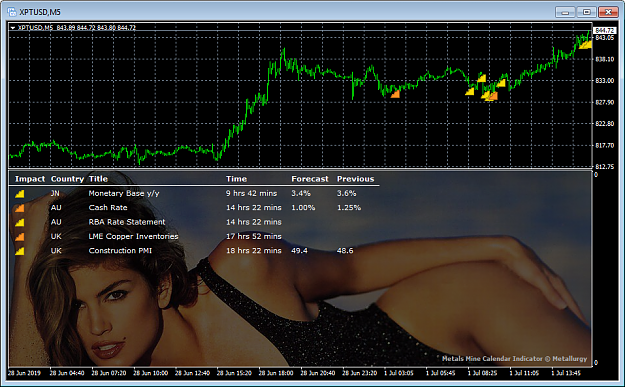Click the Cash Rate event title

pyautogui.click(x=108, y=208)
